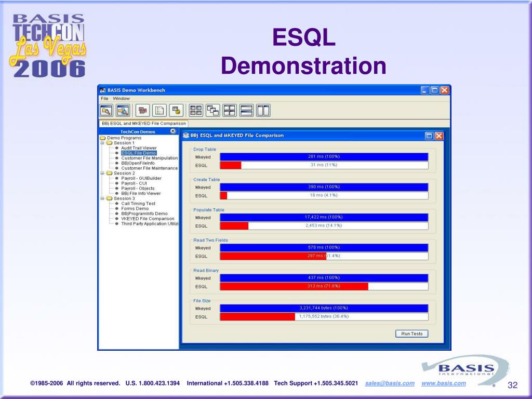
Task: Click the Session 1 label in tree
Action: point(124,143)
